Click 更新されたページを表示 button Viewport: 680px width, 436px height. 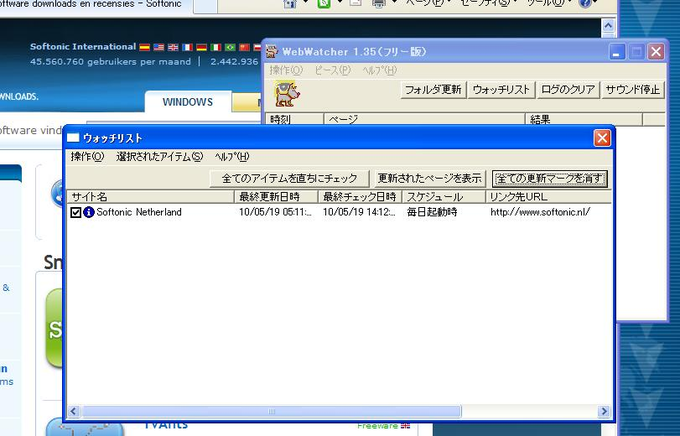tap(429, 178)
